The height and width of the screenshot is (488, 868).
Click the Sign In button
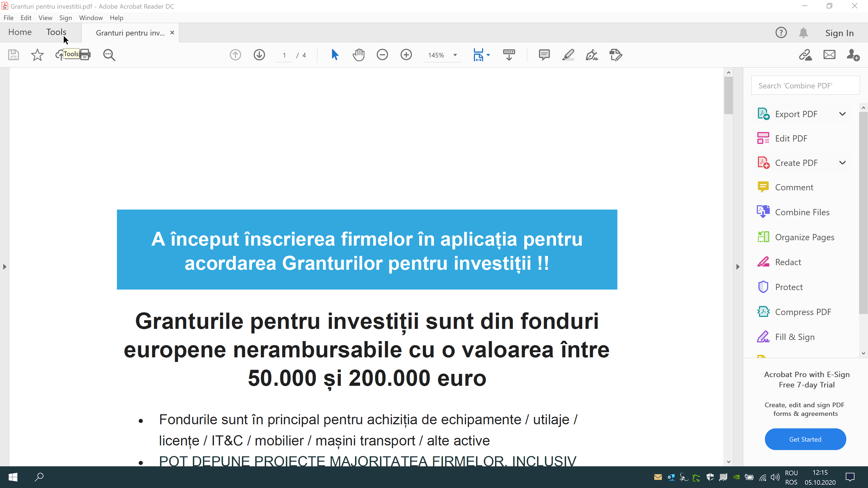pyautogui.click(x=839, y=32)
